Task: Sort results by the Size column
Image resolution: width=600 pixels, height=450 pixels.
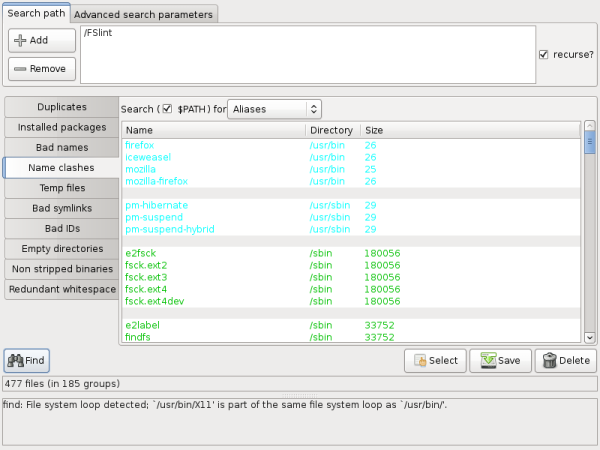Action: tap(470, 130)
